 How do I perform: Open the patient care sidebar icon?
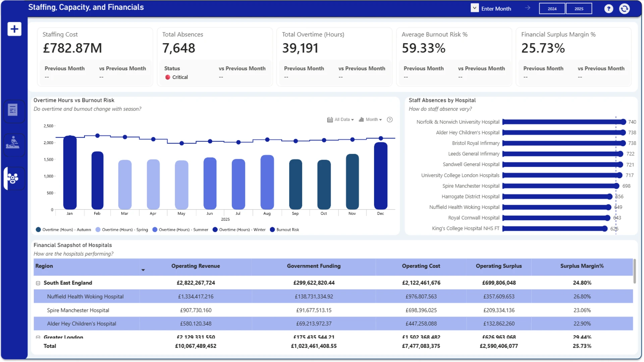(x=13, y=143)
